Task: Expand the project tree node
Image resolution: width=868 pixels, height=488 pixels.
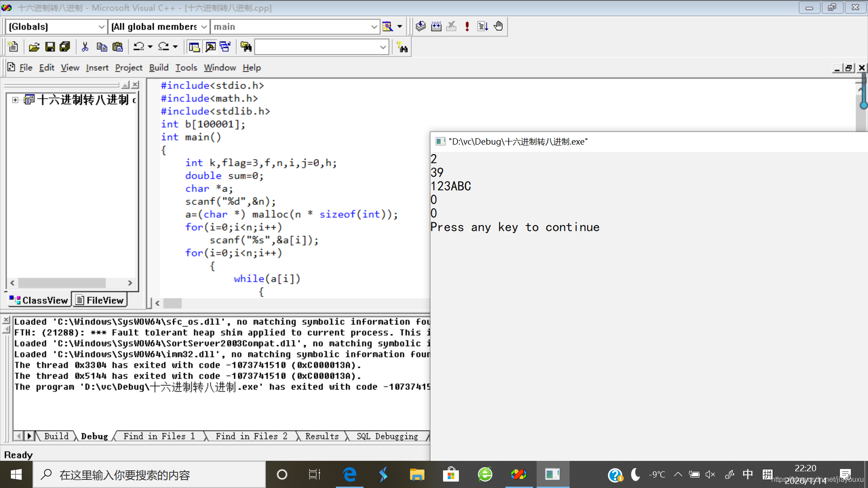Action: [x=15, y=100]
